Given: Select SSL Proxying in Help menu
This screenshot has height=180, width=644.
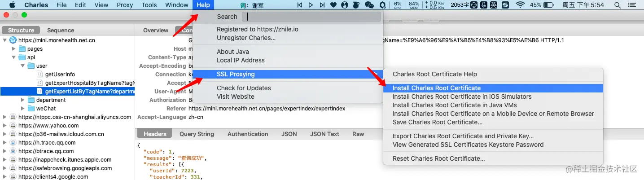Looking at the screenshot, I should [287, 74].
